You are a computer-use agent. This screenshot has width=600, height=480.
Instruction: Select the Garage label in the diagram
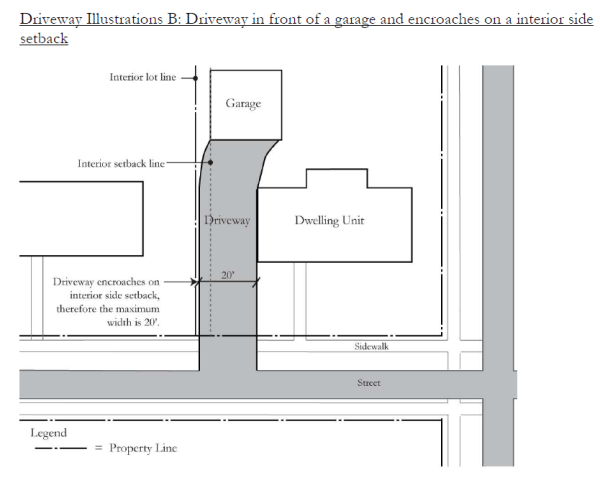244,103
